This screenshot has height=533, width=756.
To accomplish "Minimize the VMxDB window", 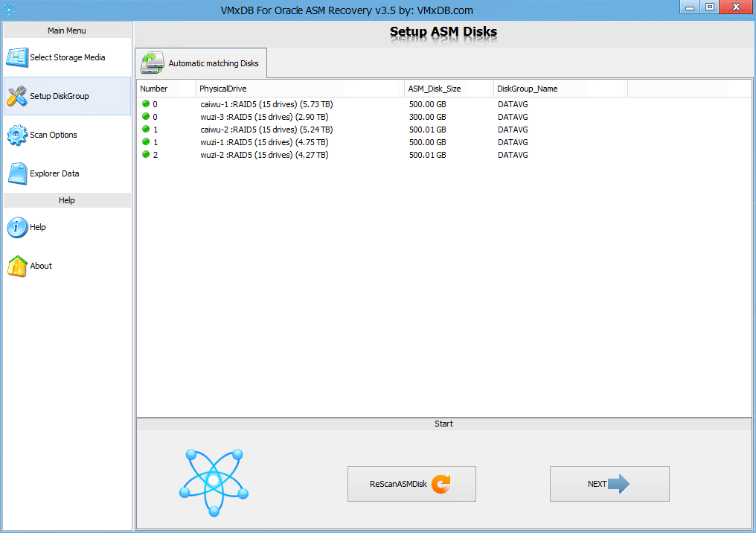I will tap(690, 7).
